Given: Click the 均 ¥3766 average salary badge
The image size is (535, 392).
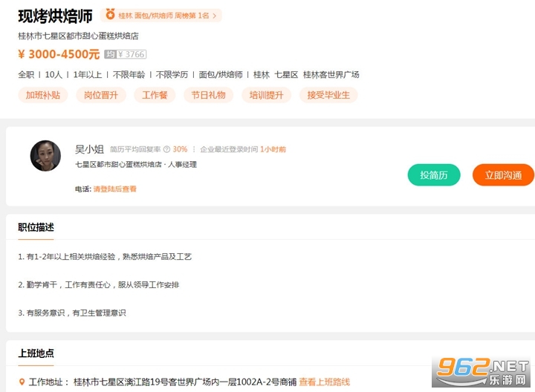Looking at the screenshot, I should 126,54.
